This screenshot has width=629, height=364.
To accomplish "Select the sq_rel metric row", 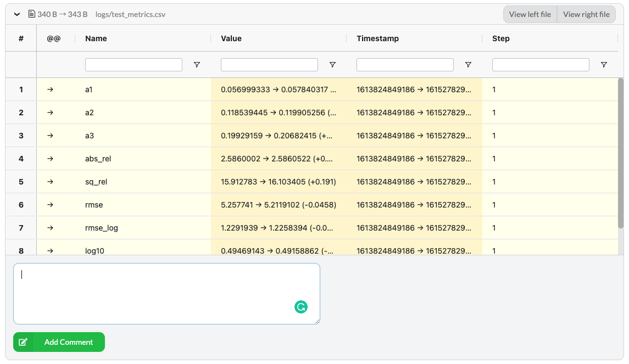I will click(275, 182).
